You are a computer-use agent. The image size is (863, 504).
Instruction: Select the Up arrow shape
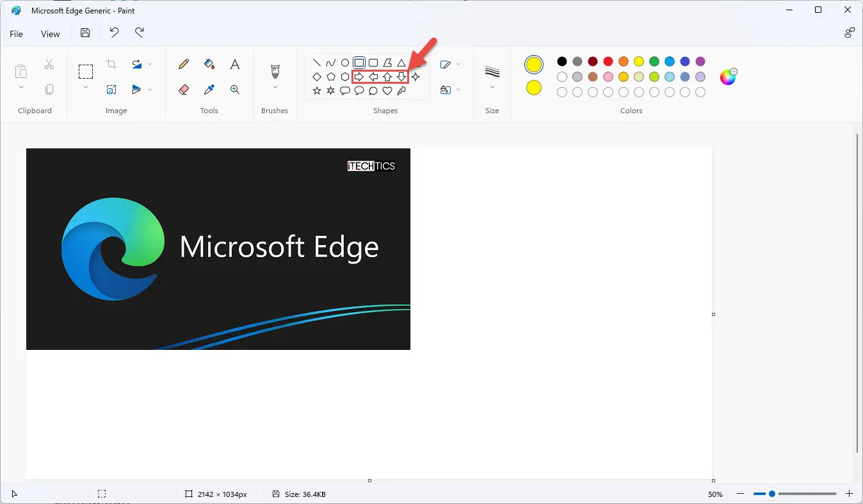point(387,77)
